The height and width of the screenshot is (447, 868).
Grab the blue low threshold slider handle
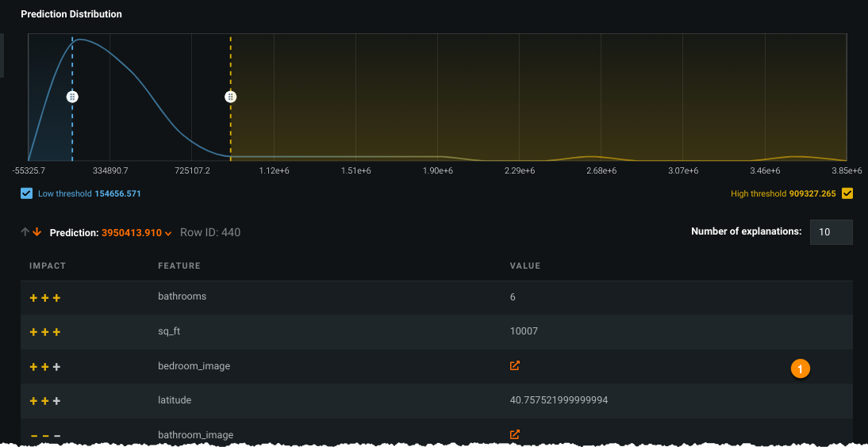[x=72, y=97]
